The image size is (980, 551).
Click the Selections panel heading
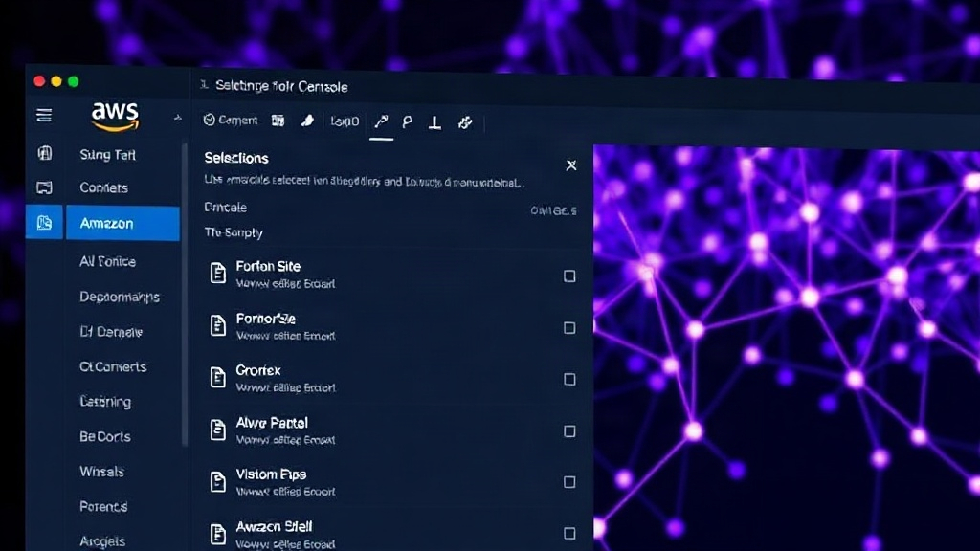tap(236, 158)
